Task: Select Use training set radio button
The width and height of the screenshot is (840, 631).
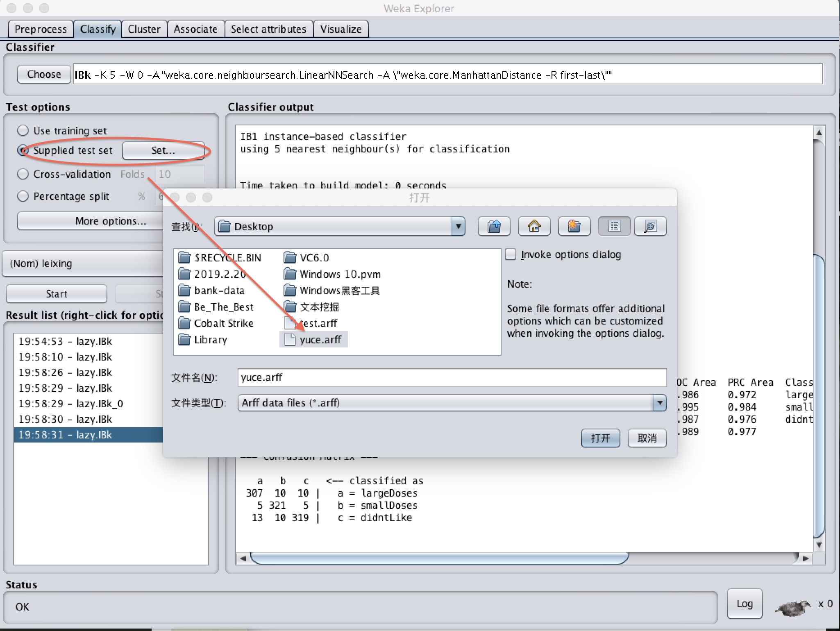Action: (x=23, y=131)
